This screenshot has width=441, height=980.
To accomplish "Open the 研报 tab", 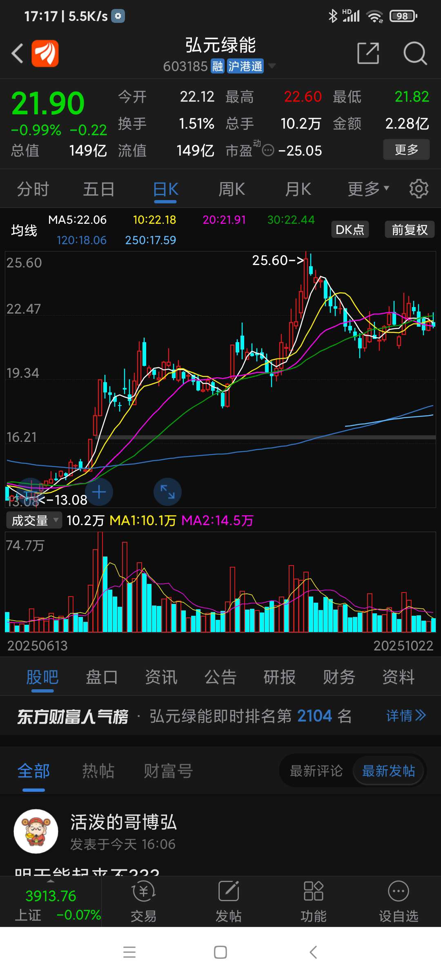I will click(280, 677).
